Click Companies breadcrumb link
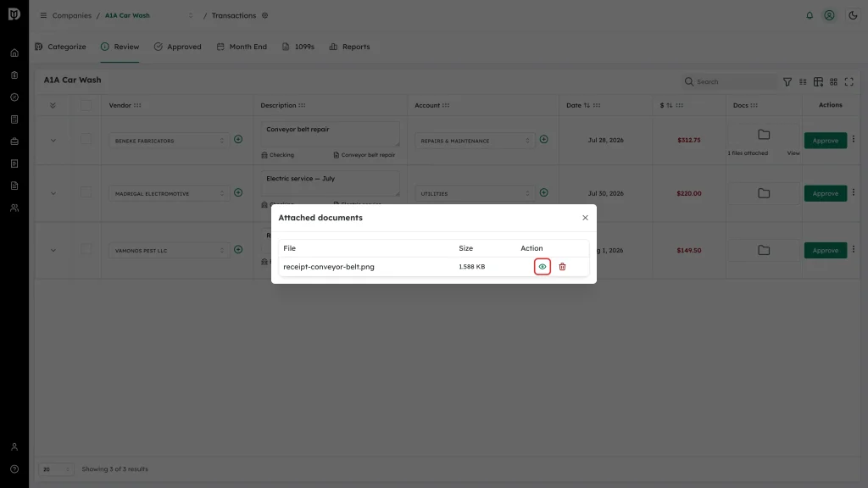The height and width of the screenshot is (488, 868). point(72,15)
